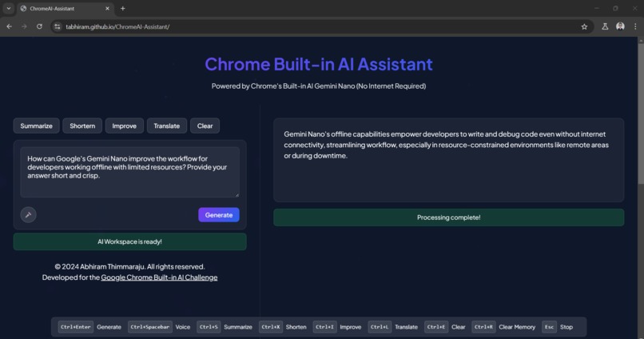Open a new tab with plus icon

click(122, 9)
